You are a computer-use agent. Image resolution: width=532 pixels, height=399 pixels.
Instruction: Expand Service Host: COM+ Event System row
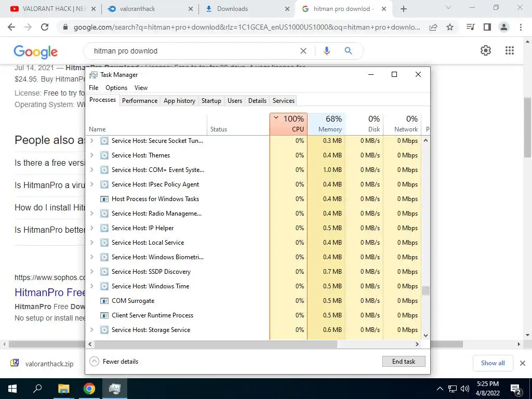[91, 170]
